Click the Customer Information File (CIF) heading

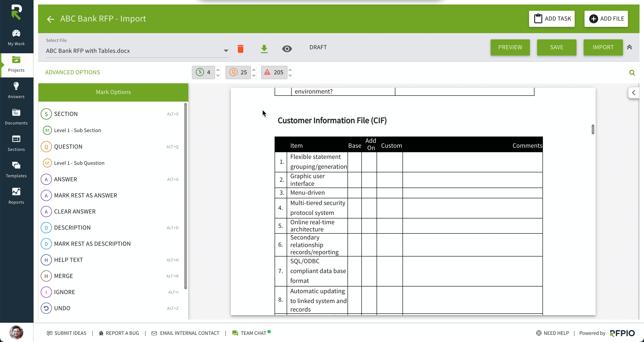pyautogui.click(x=332, y=121)
